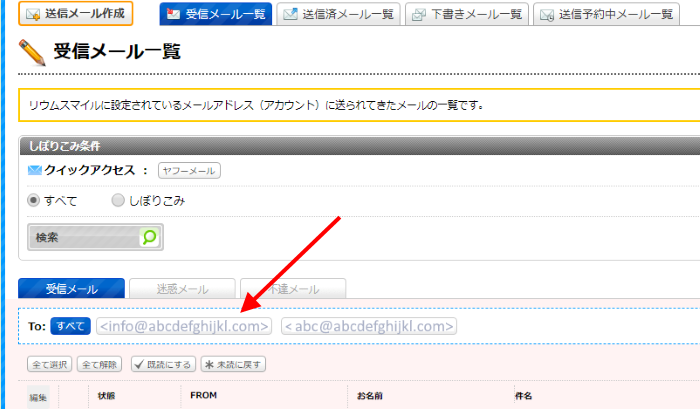
Task: Click the 未読に戻す mark-unread button
Action: point(233,364)
